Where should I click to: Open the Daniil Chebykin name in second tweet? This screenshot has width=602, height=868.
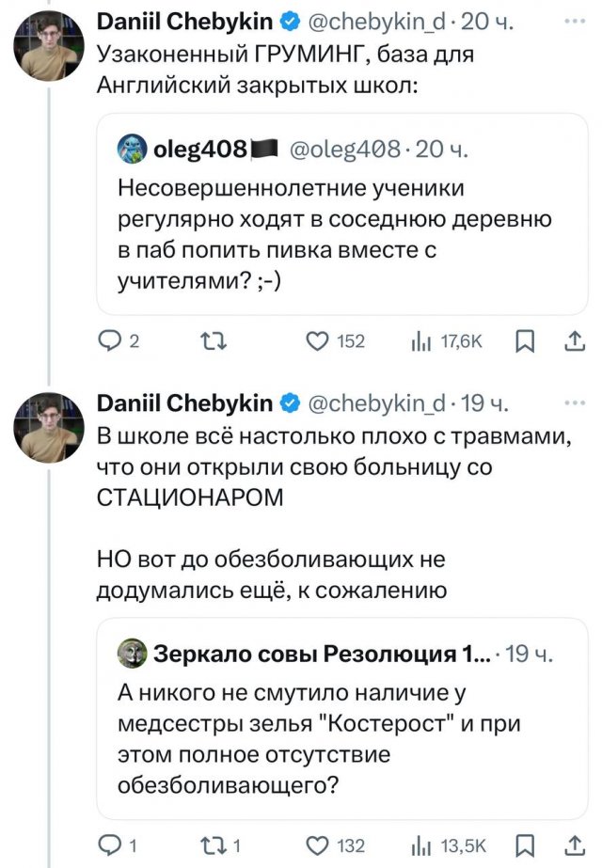[184, 405]
